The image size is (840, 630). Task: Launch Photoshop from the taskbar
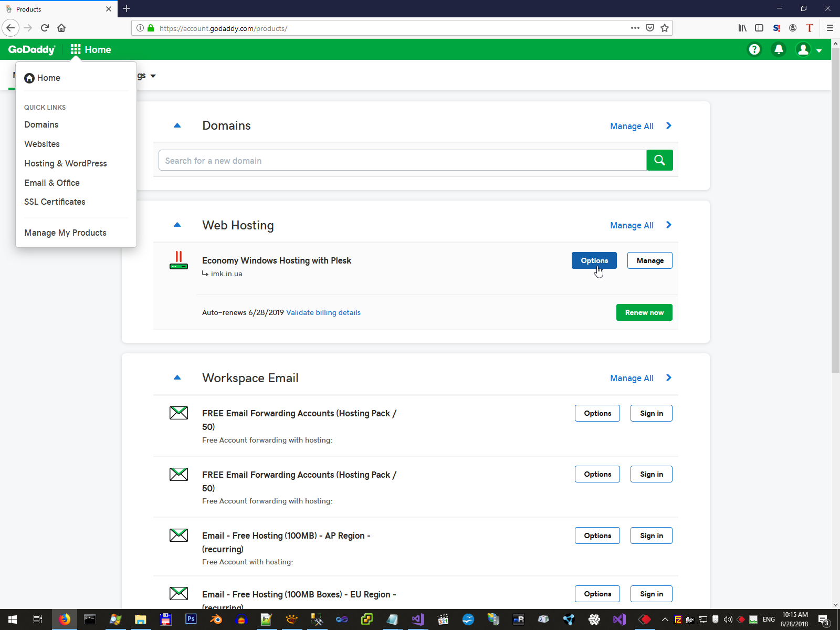click(x=191, y=619)
